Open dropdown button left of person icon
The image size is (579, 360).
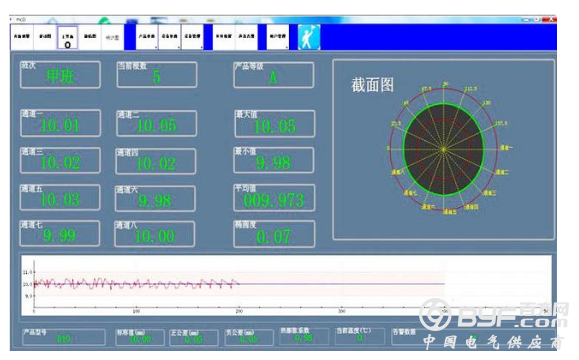(x=278, y=37)
